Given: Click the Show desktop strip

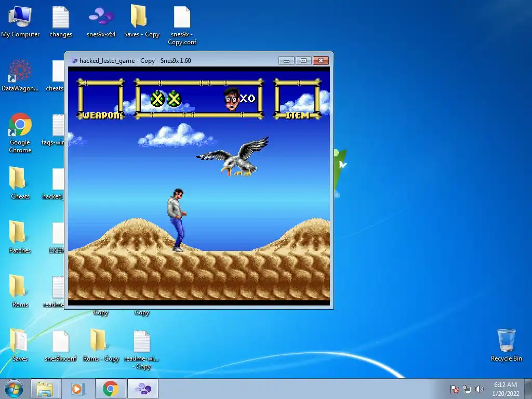Looking at the screenshot, I should point(529,389).
